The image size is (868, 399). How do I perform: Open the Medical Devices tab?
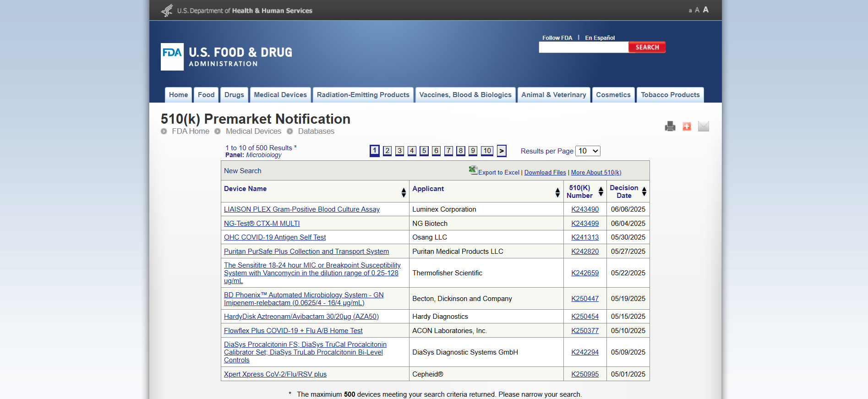point(280,95)
